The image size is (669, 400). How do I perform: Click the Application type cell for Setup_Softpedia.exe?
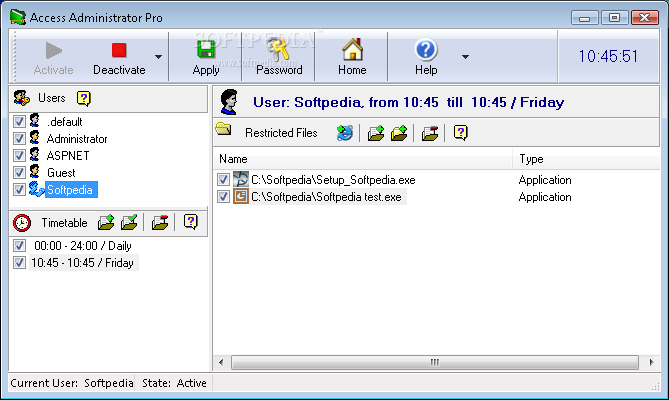pyautogui.click(x=545, y=180)
